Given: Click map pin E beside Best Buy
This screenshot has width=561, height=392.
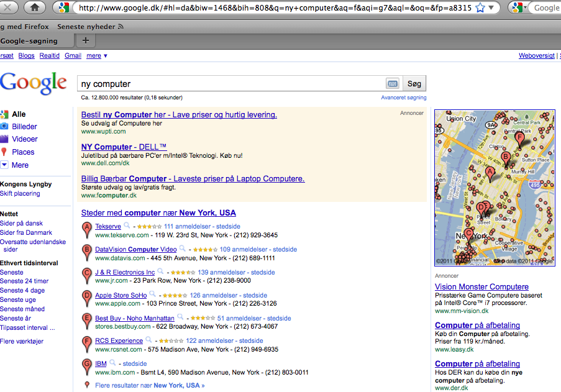Looking at the screenshot, I should [86, 321].
